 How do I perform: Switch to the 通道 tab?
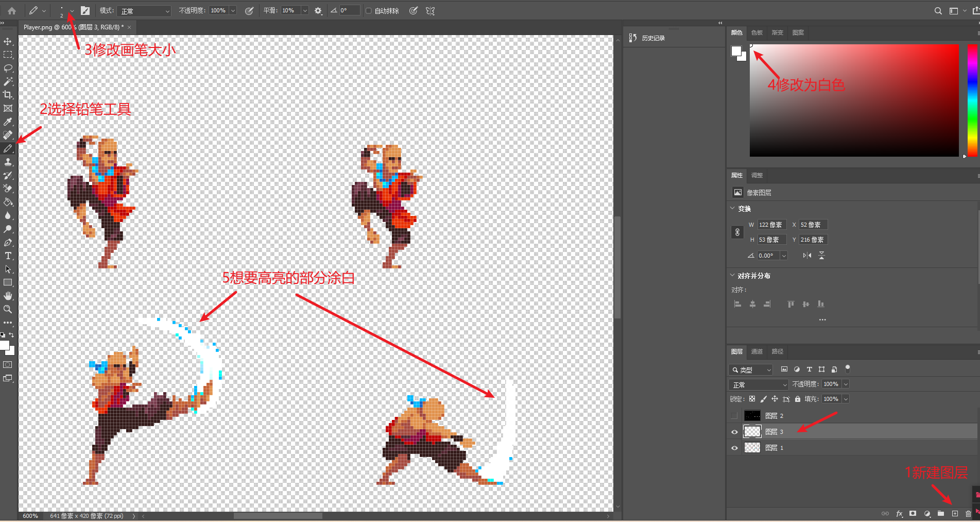pyautogui.click(x=757, y=351)
